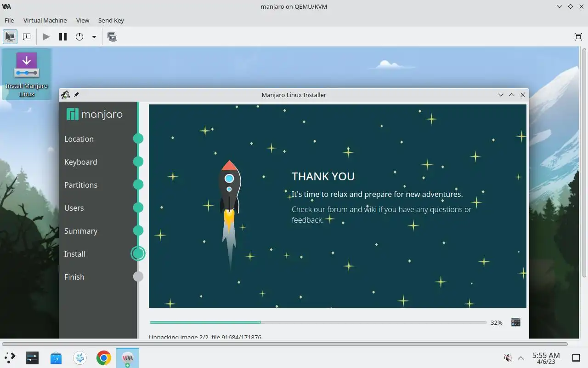Expand hidden system tray icons
Image resolution: width=588 pixels, height=368 pixels.
(x=521, y=358)
